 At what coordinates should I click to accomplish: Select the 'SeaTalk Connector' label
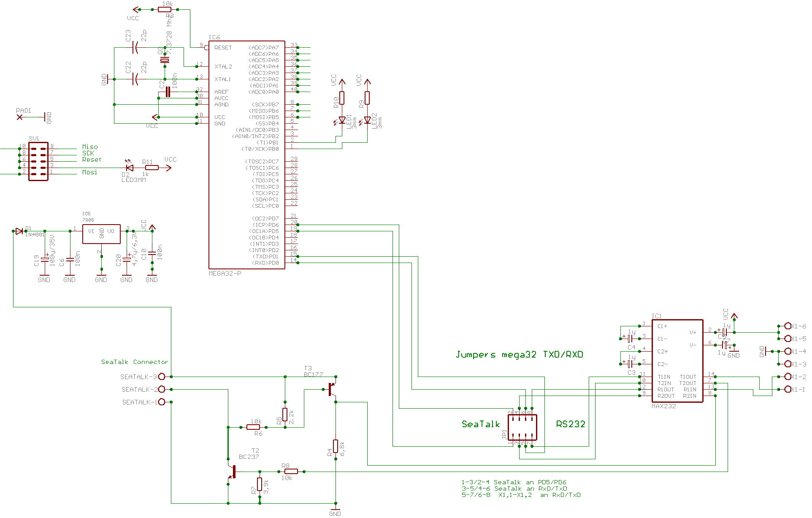[134, 362]
